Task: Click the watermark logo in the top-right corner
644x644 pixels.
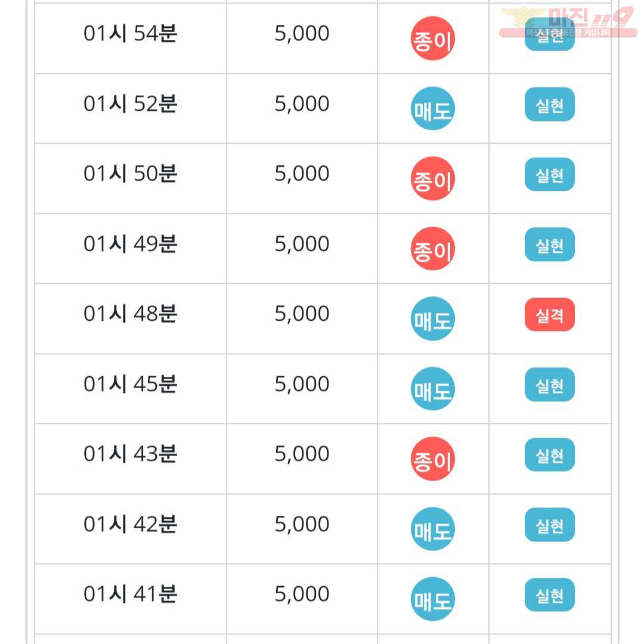Action: pos(568,22)
